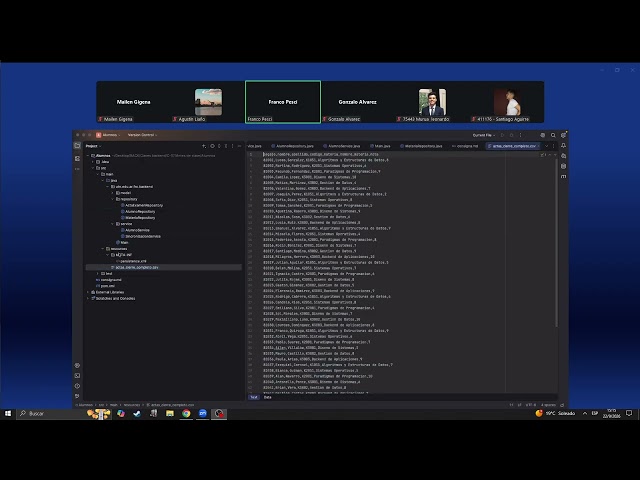Show hidden editor tabs chevron
The height and width of the screenshot is (480, 640).
(x=547, y=146)
